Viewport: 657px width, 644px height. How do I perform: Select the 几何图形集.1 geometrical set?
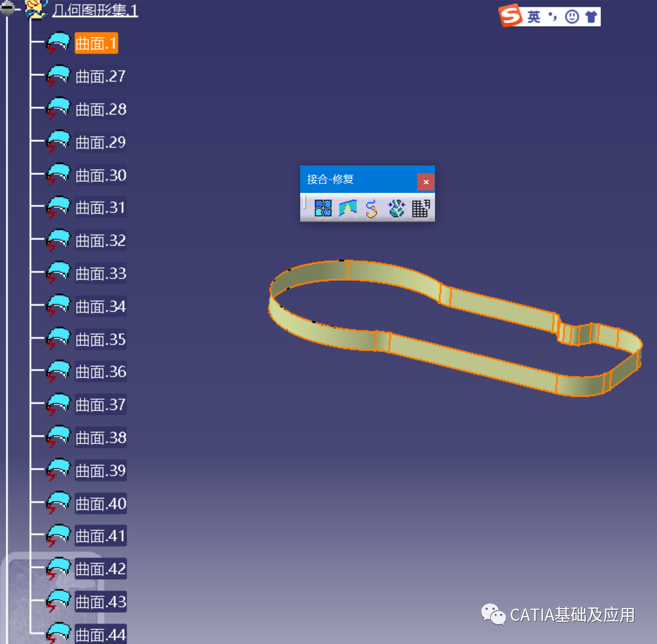(95, 9)
